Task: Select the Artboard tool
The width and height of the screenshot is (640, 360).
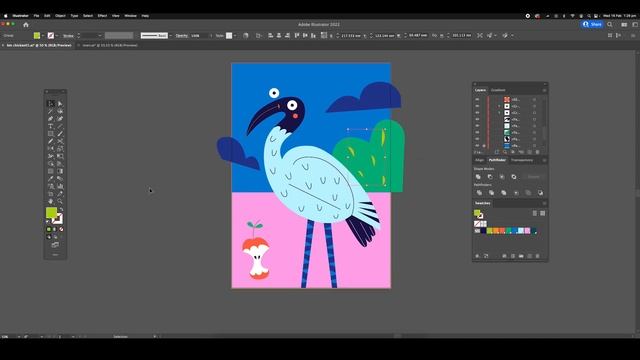Action: 51,193
